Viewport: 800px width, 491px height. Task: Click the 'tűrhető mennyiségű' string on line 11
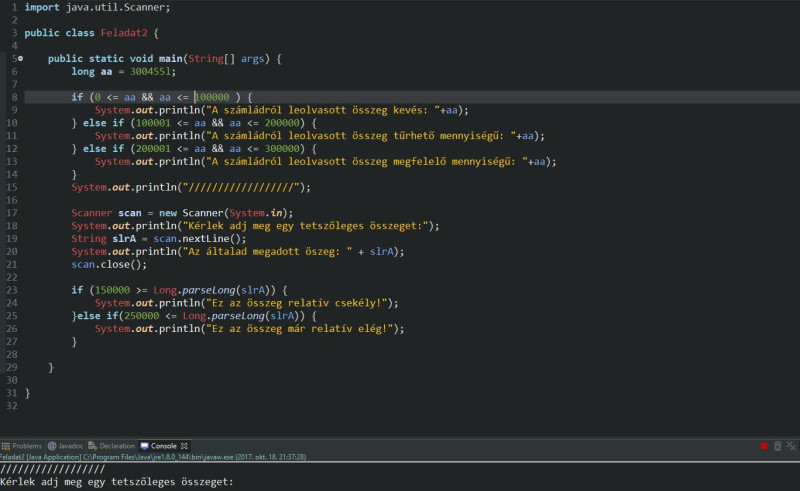point(361,136)
